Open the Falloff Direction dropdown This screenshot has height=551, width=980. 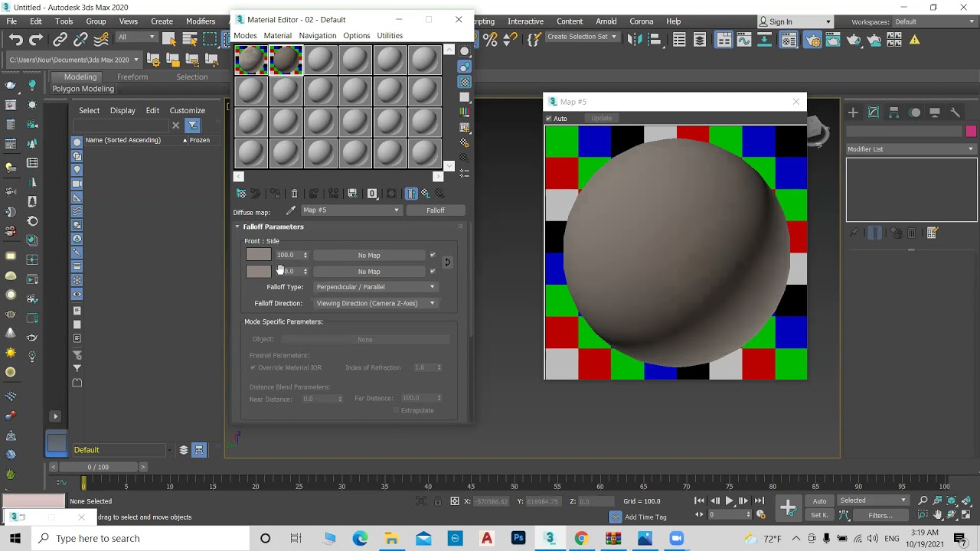pyautogui.click(x=375, y=303)
